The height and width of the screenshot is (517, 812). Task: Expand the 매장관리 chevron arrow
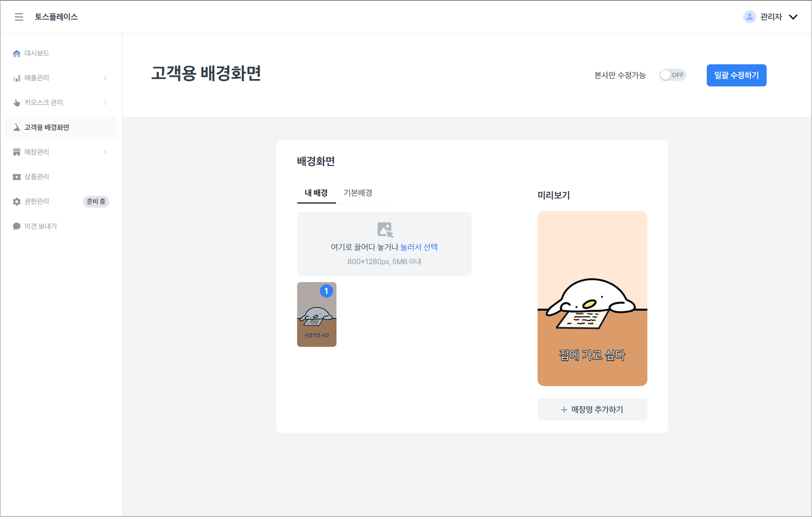tap(105, 152)
